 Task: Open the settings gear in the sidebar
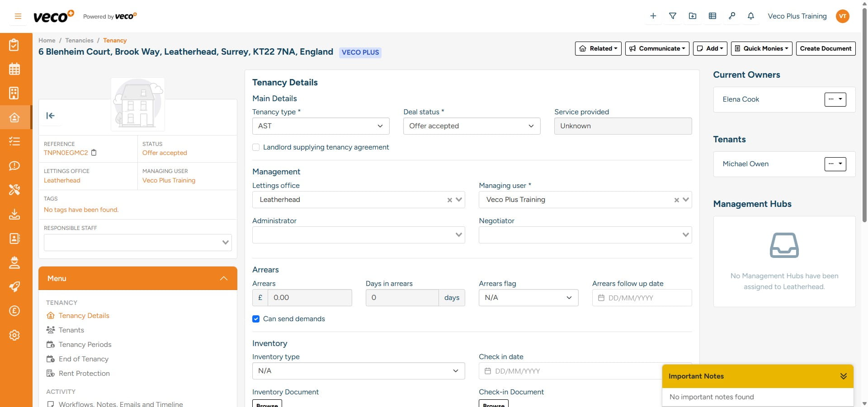pos(15,335)
